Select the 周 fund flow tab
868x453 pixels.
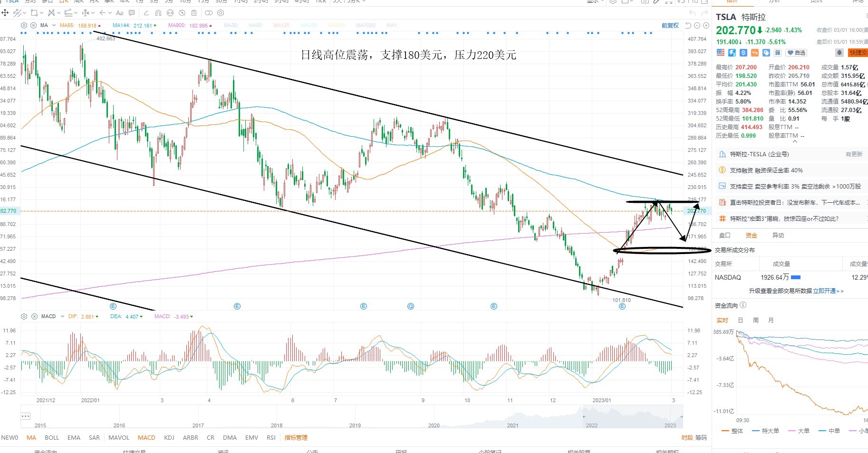click(755, 321)
